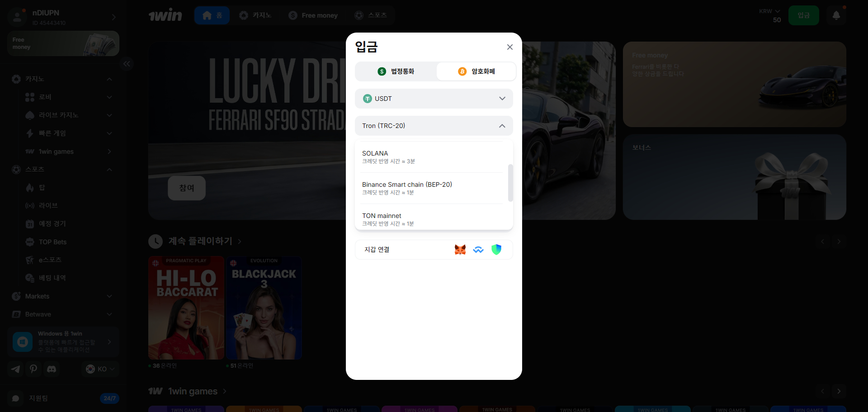Viewport: 868px width, 412px height.
Task: Open the Telegram social link
Action: point(15,369)
